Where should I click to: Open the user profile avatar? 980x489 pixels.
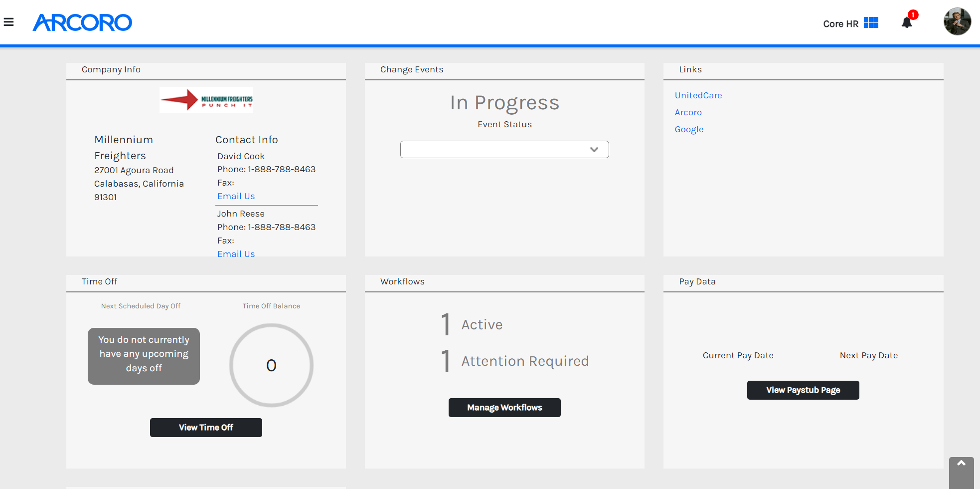pyautogui.click(x=957, y=21)
